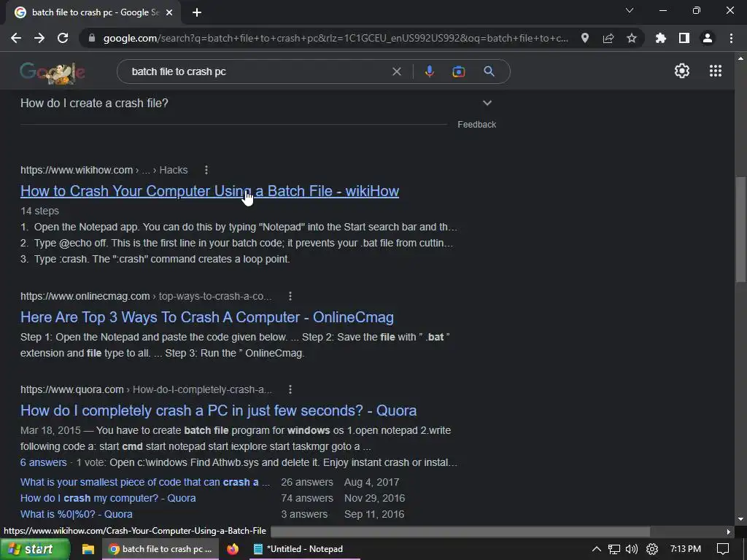747x560 pixels.
Task: Clear the search box with the X icon
Action: pyautogui.click(x=396, y=71)
